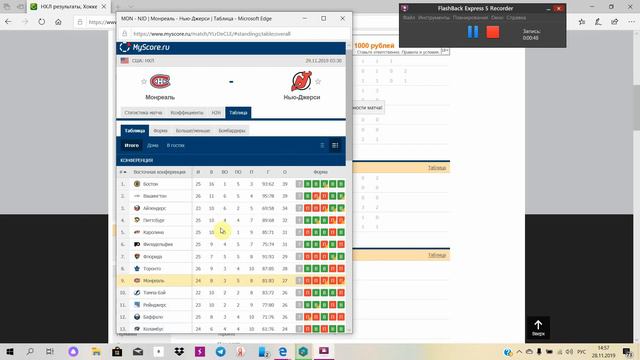Open the action center notifications icon
Viewport: 640px width, 360px height.
point(627,351)
